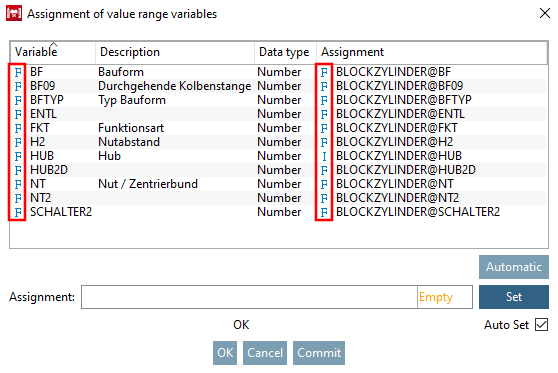Select the Nut / Zentrierbund description cell
Viewport: 558px width, 373px height.
(148, 184)
